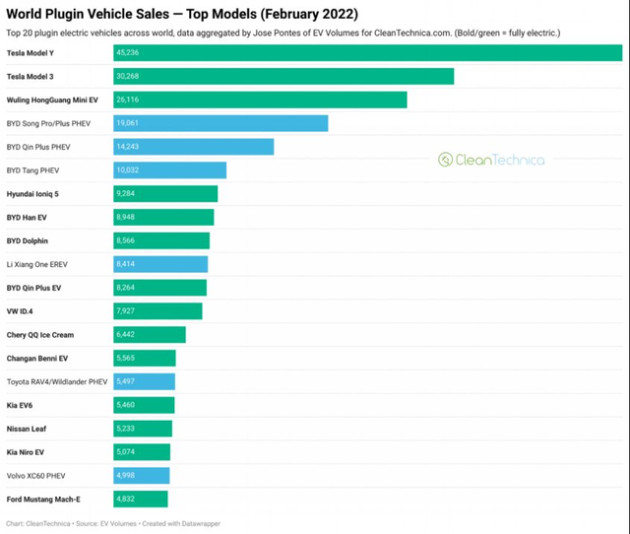Image resolution: width=630 pixels, height=534 pixels.
Task: Select the VW ID.4 label
Action: coord(20,311)
